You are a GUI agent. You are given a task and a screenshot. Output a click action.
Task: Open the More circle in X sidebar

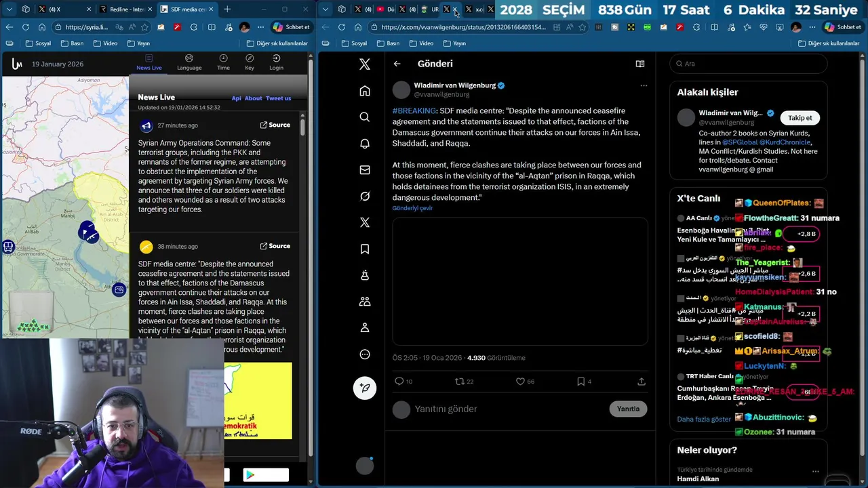(365, 354)
